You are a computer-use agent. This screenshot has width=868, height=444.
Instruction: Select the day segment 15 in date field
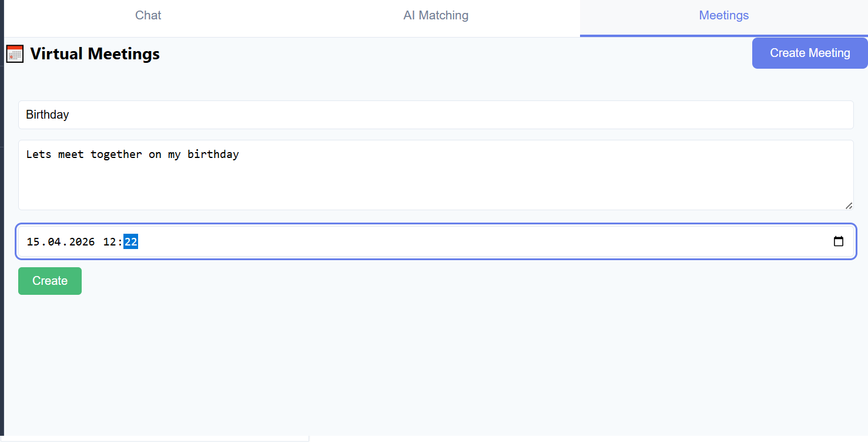[x=33, y=241]
